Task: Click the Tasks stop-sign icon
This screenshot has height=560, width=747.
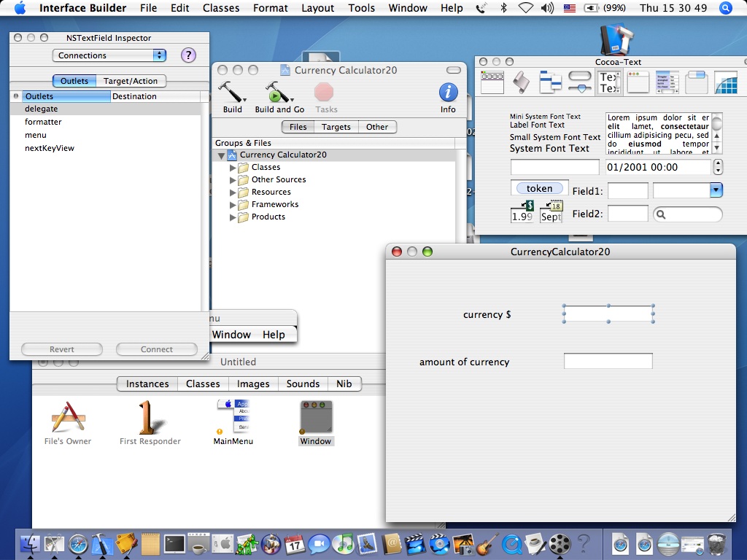Action: pos(324,92)
